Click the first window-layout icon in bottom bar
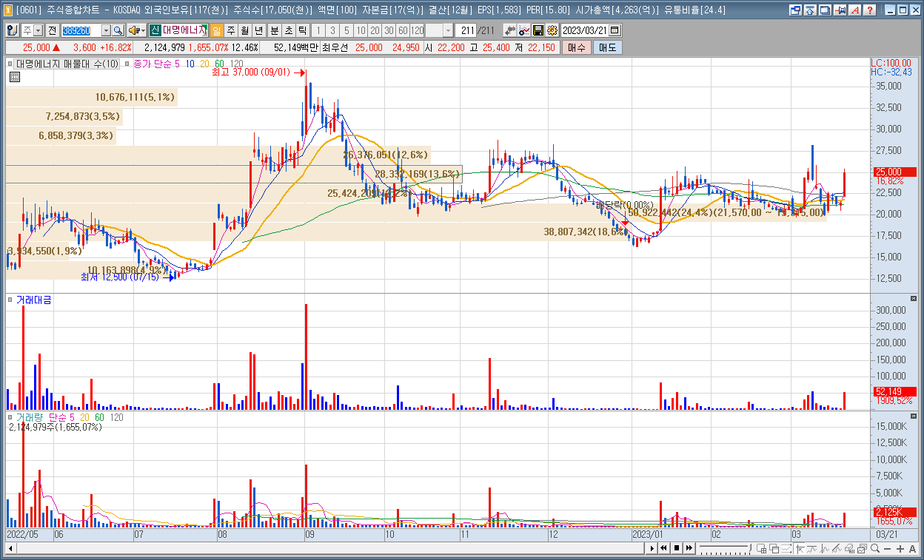The height and width of the screenshot is (560, 924). (761, 548)
